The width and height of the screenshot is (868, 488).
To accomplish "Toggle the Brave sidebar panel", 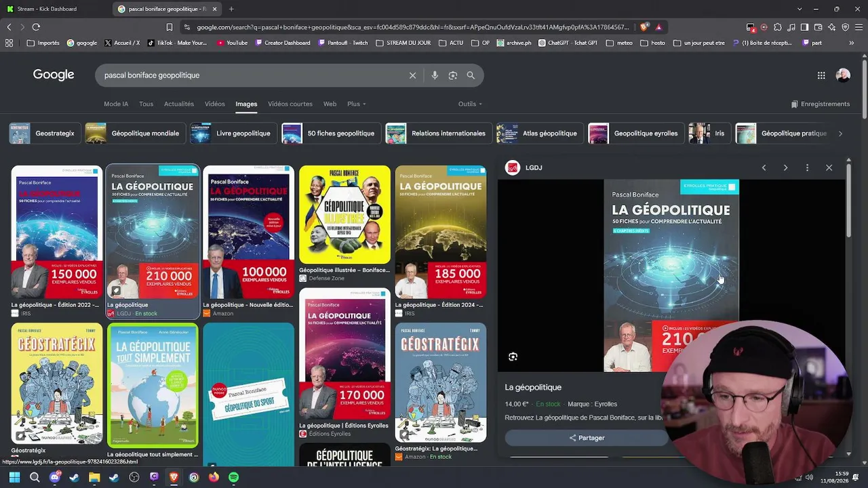I will pyautogui.click(x=804, y=27).
